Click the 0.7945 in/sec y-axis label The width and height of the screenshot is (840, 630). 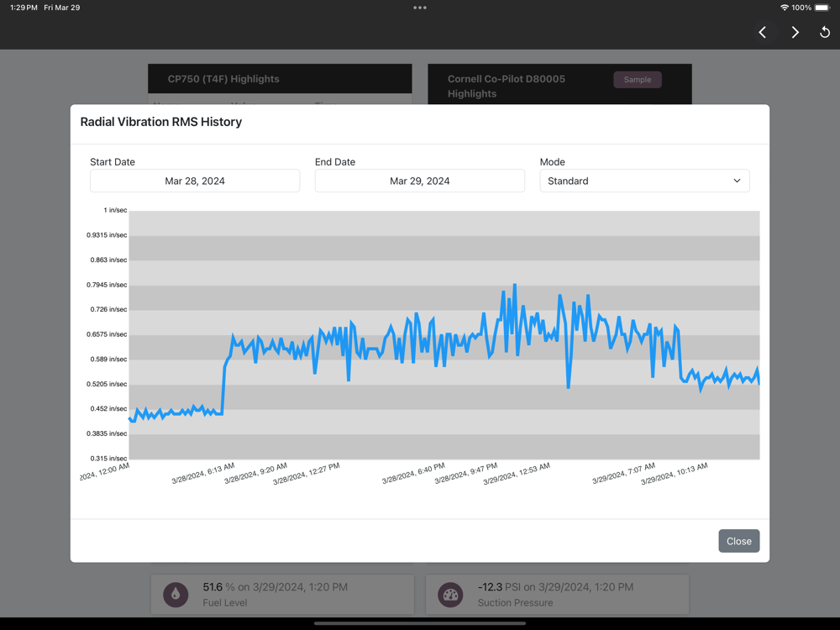coord(107,285)
